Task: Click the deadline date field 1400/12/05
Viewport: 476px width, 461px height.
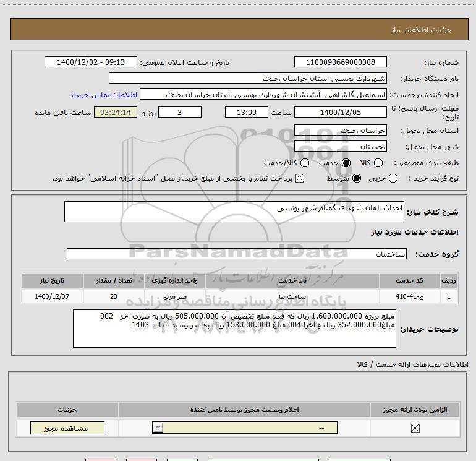Action: (x=340, y=112)
